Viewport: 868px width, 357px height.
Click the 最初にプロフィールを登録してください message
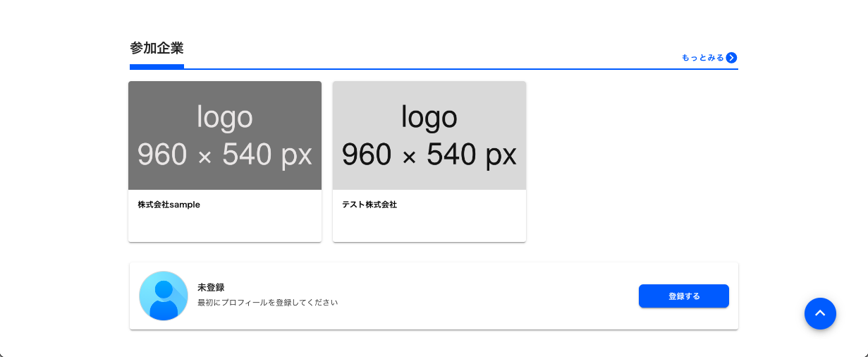coord(267,303)
